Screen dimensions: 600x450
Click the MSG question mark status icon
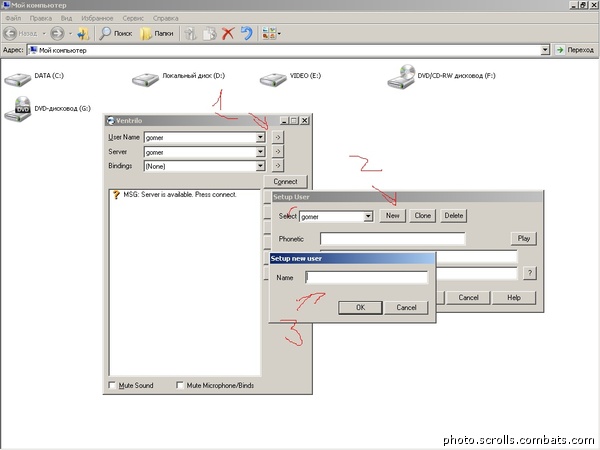pyautogui.click(x=116, y=195)
